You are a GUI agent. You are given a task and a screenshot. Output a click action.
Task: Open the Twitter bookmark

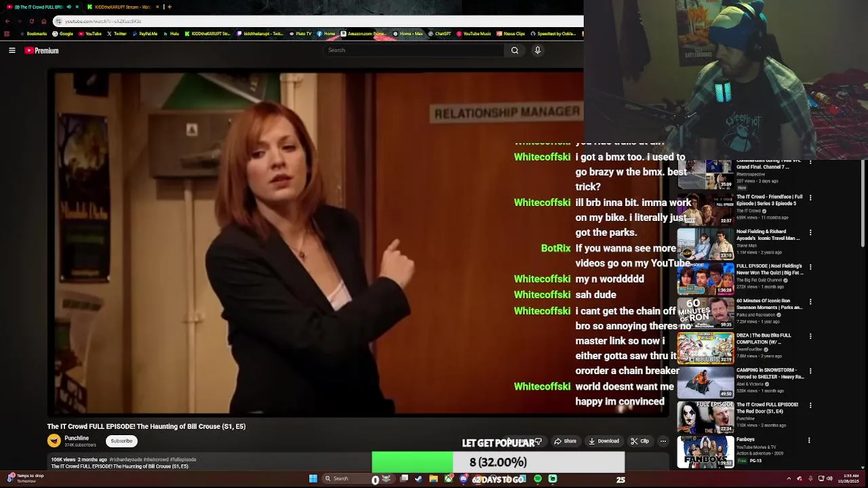click(x=117, y=34)
